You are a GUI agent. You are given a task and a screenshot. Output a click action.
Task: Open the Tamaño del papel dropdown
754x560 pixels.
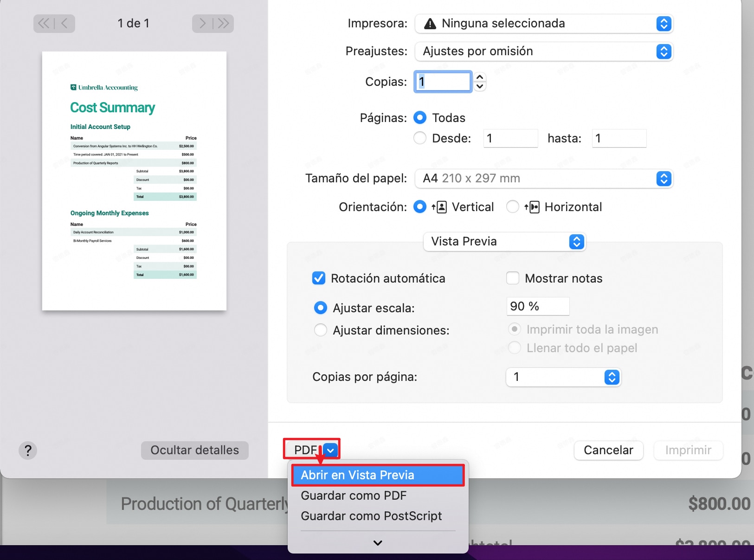pyautogui.click(x=544, y=179)
